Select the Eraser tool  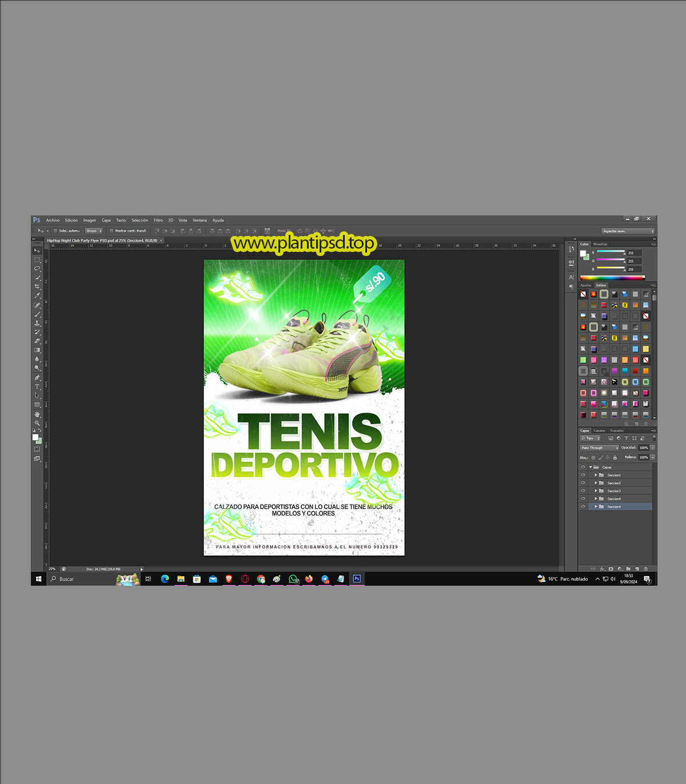(37, 341)
